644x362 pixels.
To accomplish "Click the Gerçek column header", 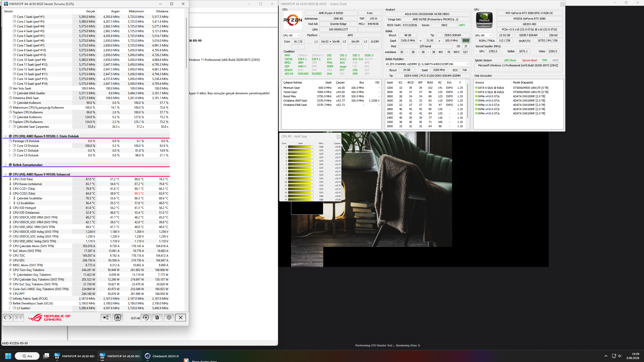I will (x=84, y=11).
